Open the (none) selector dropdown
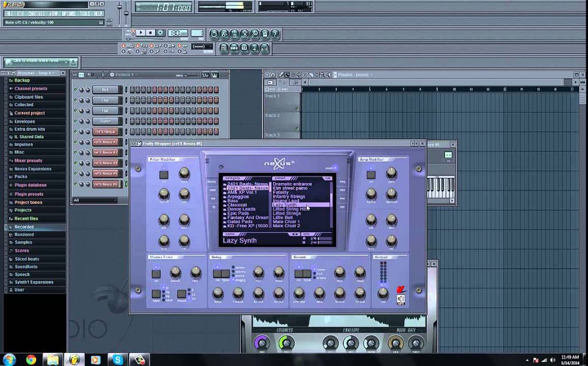Viewport: 588px width, 366px height. click(202, 46)
